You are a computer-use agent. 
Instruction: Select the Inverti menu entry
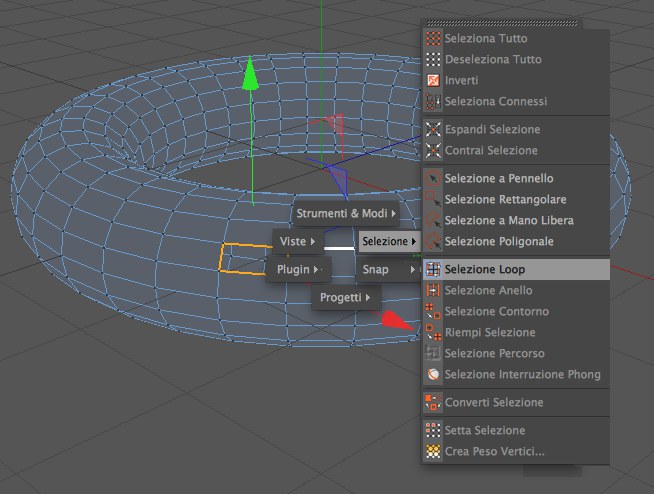click(516, 80)
